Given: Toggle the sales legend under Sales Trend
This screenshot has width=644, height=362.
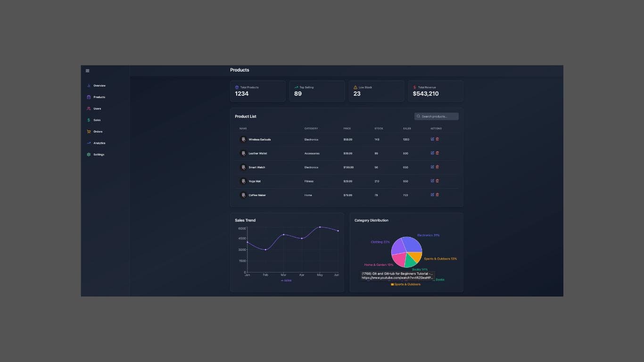Looking at the screenshot, I should (286, 280).
